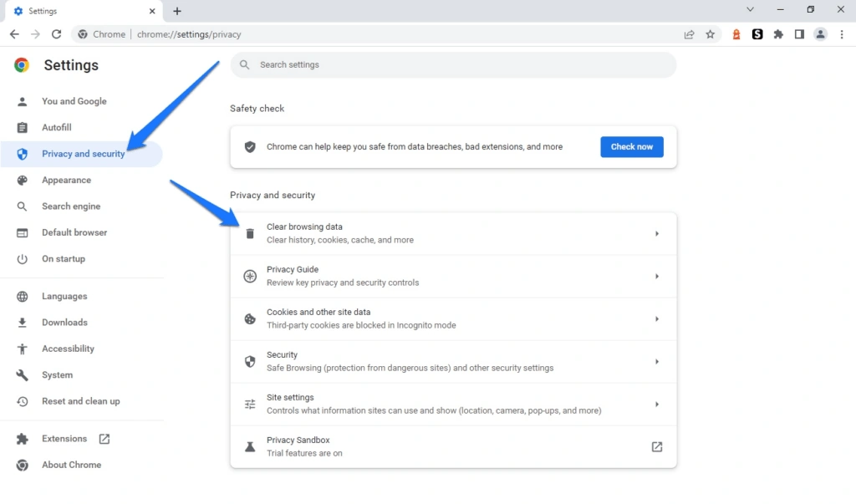Expand Cookies and other site data arrow
The image size is (856, 504).
pyautogui.click(x=657, y=319)
